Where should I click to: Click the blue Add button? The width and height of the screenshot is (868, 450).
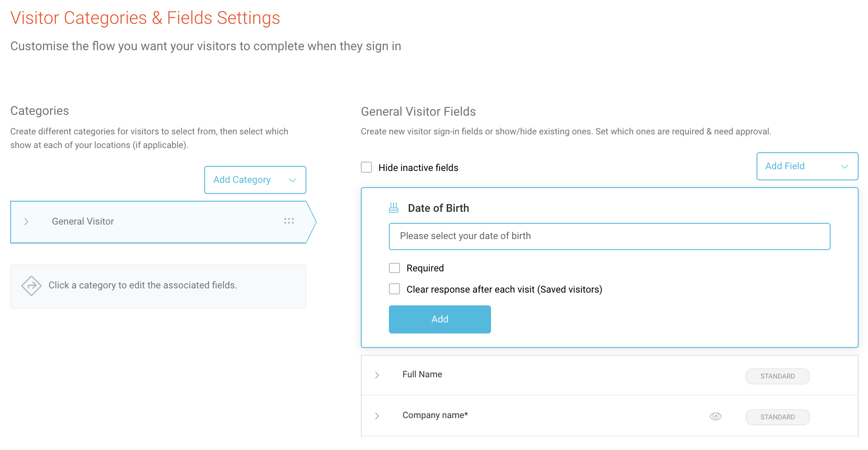tap(440, 319)
